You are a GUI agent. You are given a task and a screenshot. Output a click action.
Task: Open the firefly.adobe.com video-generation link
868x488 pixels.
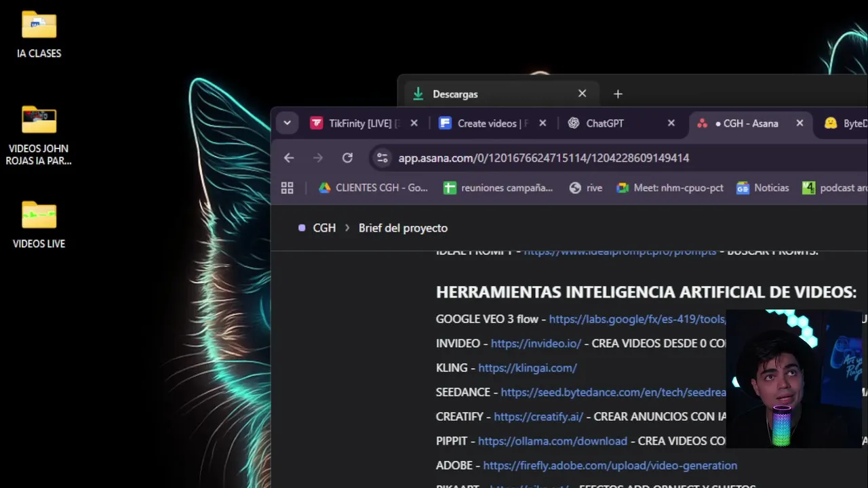click(610, 466)
